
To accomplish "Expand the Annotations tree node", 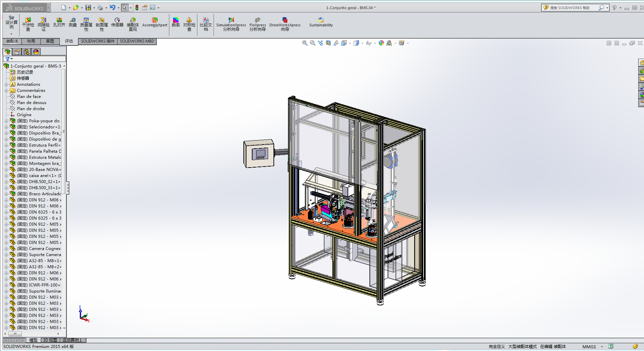I will coord(6,84).
